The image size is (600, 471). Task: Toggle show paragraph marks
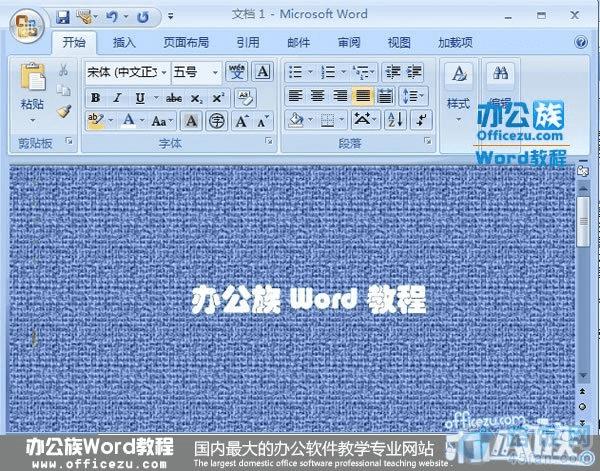(x=421, y=120)
